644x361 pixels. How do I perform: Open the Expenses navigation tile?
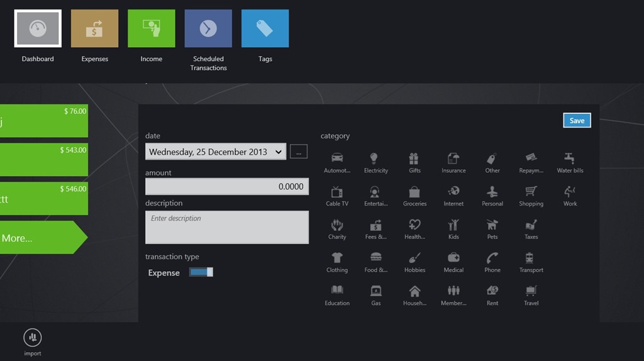point(94,29)
